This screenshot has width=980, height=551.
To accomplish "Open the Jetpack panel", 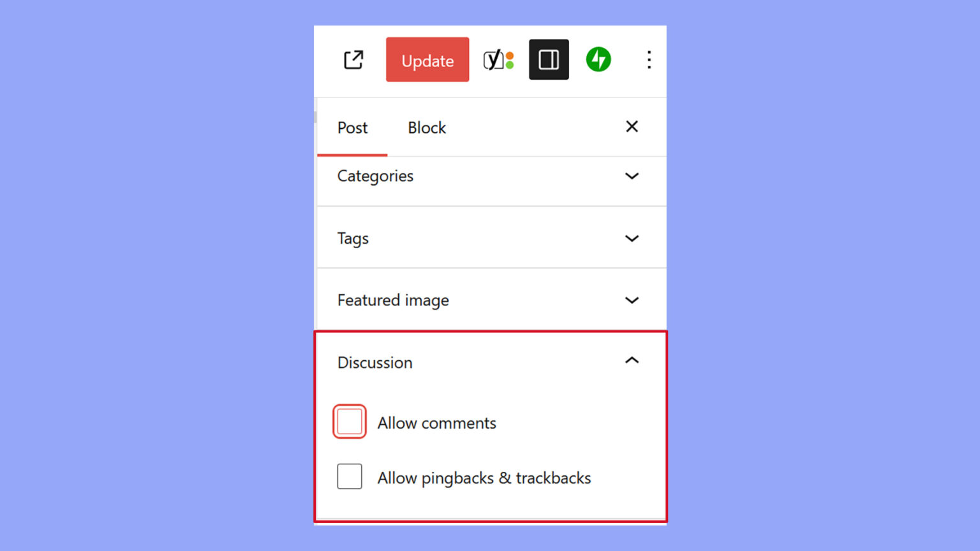I will coord(598,59).
